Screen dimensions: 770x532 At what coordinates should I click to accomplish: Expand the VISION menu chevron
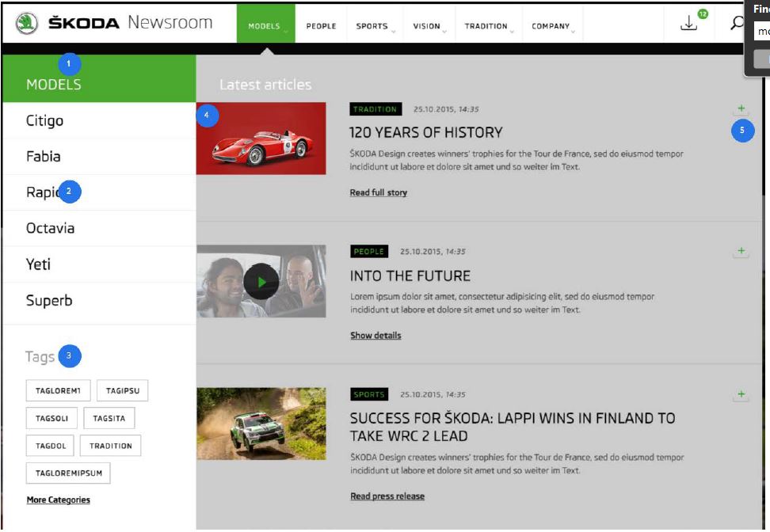pyautogui.click(x=444, y=32)
